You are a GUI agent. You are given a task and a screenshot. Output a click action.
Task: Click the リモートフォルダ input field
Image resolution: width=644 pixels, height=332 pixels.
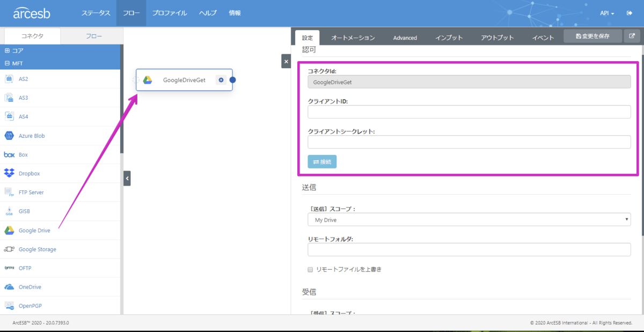pyautogui.click(x=469, y=249)
